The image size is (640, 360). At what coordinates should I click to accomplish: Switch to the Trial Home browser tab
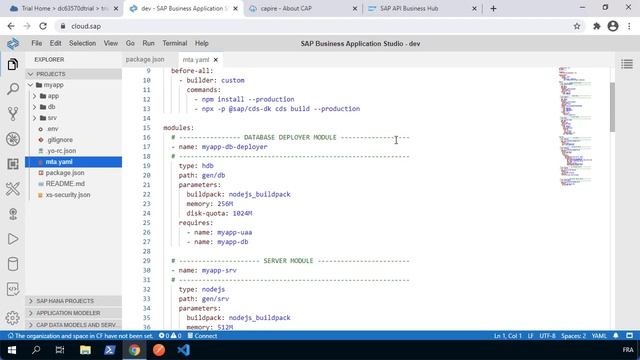pos(64,8)
